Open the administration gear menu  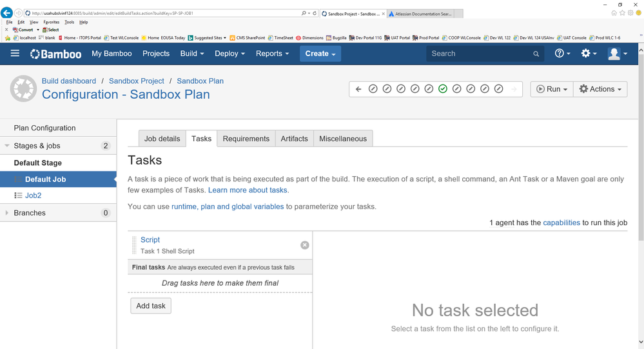pyautogui.click(x=589, y=54)
